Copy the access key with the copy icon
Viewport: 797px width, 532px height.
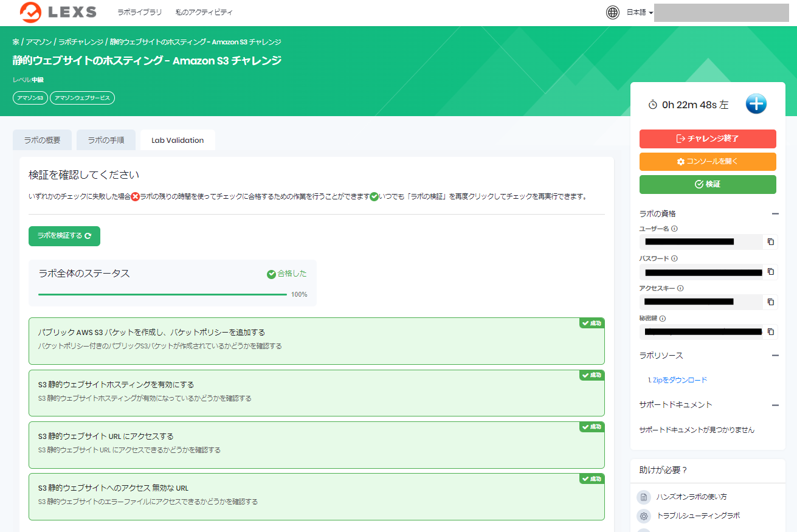tap(770, 302)
